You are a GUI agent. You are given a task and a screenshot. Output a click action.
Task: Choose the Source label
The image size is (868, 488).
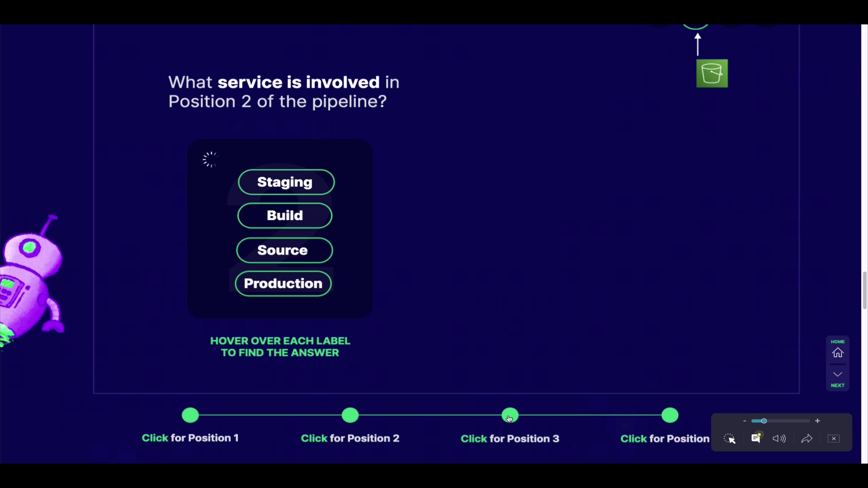coord(284,250)
